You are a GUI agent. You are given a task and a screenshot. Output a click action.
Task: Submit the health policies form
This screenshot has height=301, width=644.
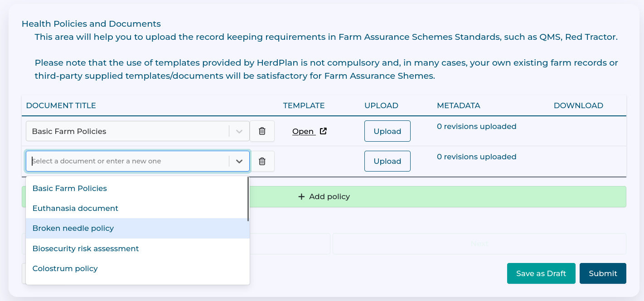click(603, 273)
